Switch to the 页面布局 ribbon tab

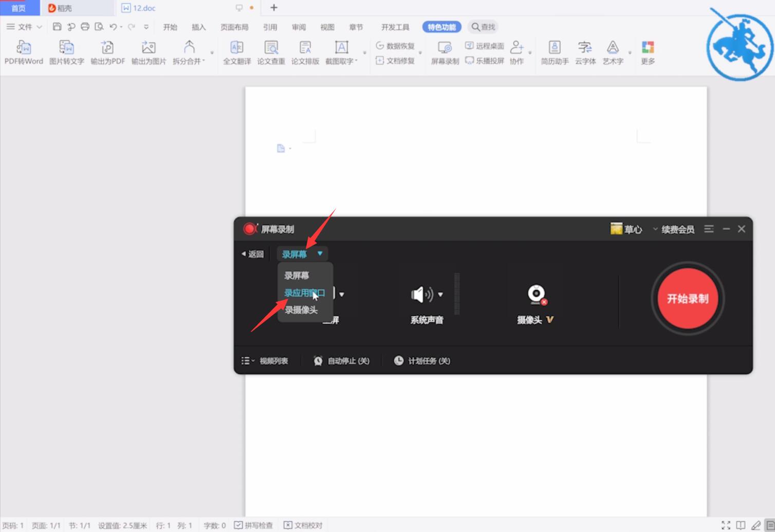234,27
